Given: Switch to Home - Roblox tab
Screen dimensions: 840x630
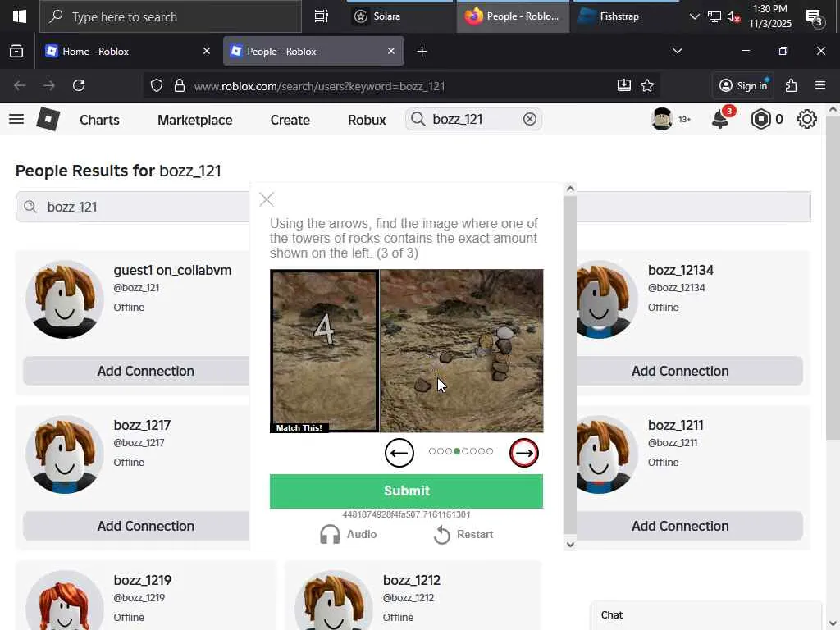Looking at the screenshot, I should click(x=129, y=52).
